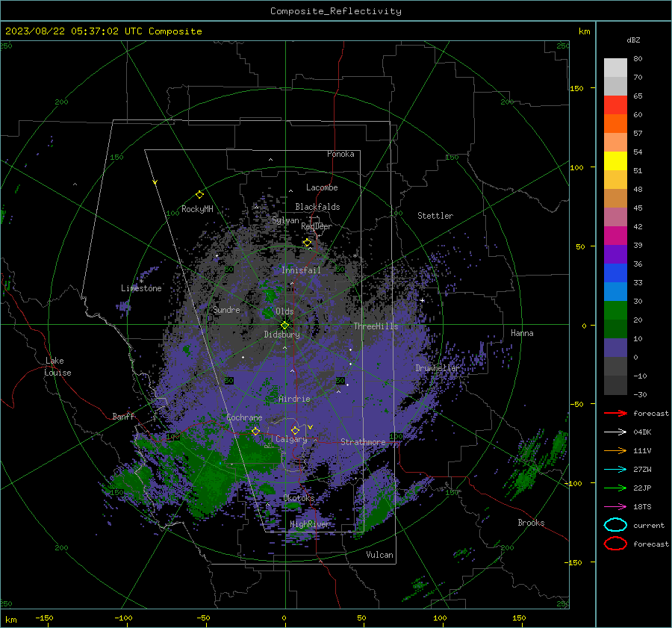Click the Limestone label
The width and height of the screenshot is (672, 628).
(x=141, y=288)
